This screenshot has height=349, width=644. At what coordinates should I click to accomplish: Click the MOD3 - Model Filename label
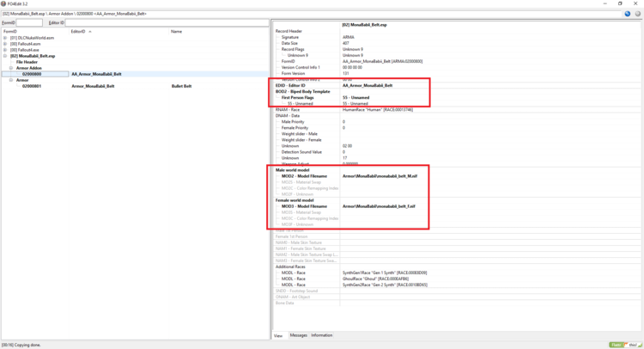[304, 206]
